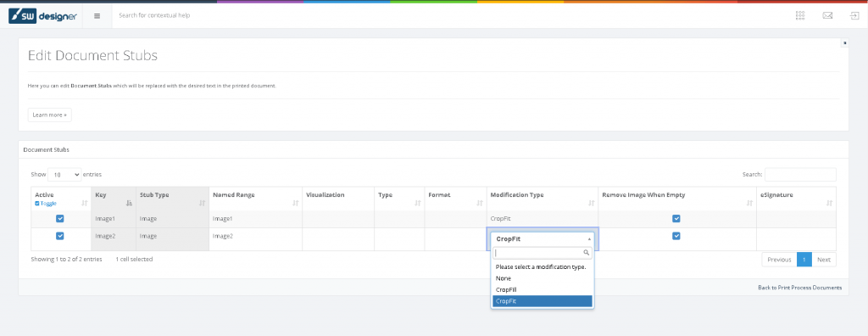Go to Next page

[x=824, y=260]
